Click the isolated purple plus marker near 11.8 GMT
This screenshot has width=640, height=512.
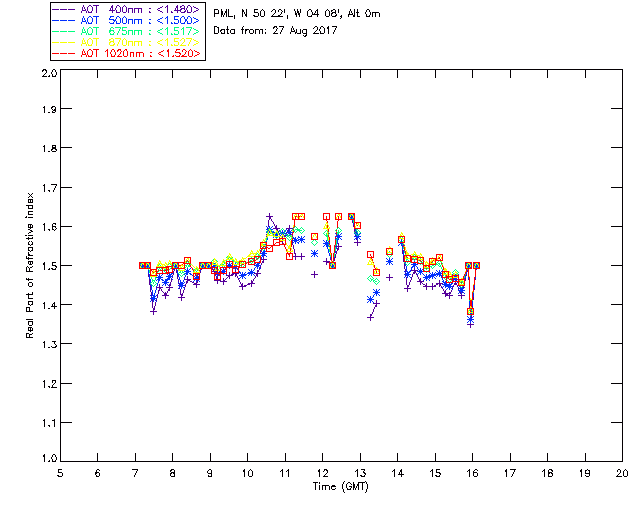coord(314,275)
